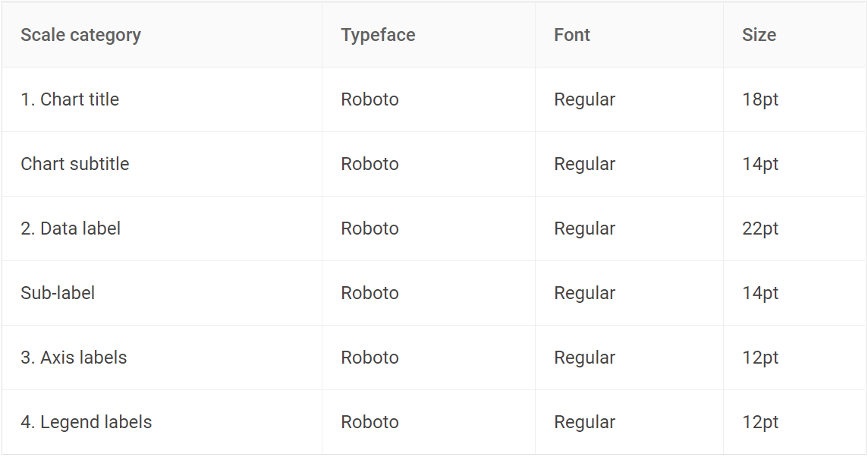The height and width of the screenshot is (457, 868).
Task: Click Regular in the Data label row
Action: (x=584, y=228)
